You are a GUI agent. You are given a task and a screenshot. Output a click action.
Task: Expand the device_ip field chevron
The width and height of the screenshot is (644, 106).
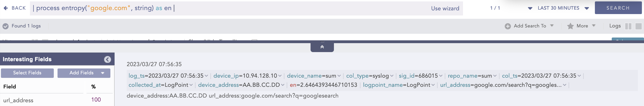[x=280, y=76]
